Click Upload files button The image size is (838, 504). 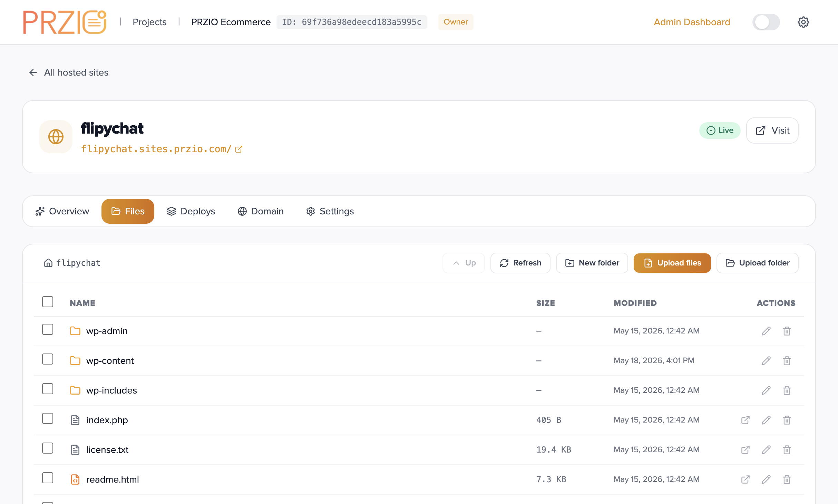tap(672, 263)
